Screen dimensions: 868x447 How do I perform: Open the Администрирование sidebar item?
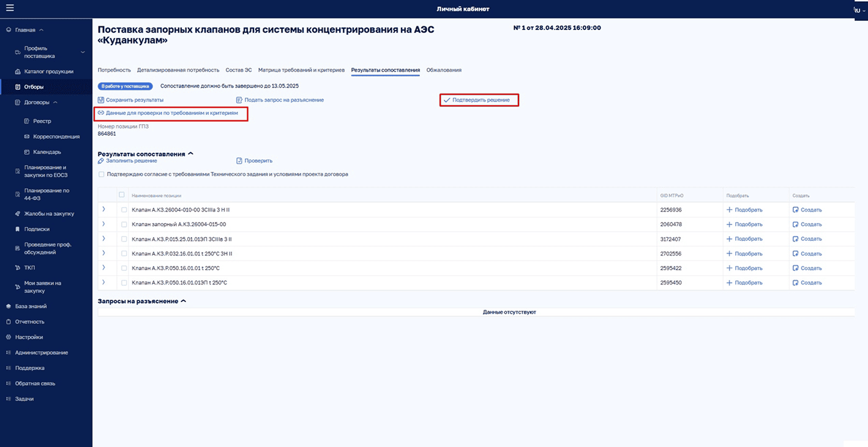tap(42, 353)
